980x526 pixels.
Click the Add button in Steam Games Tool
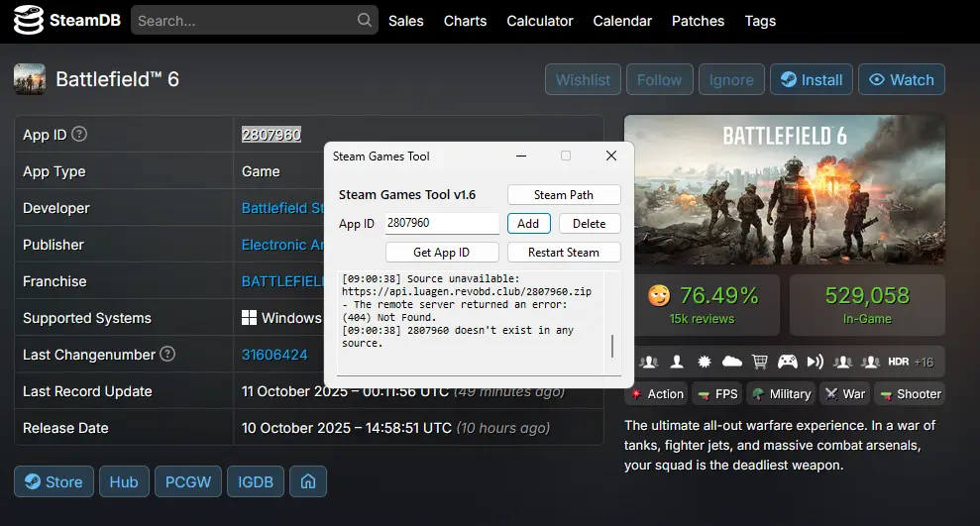point(528,223)
